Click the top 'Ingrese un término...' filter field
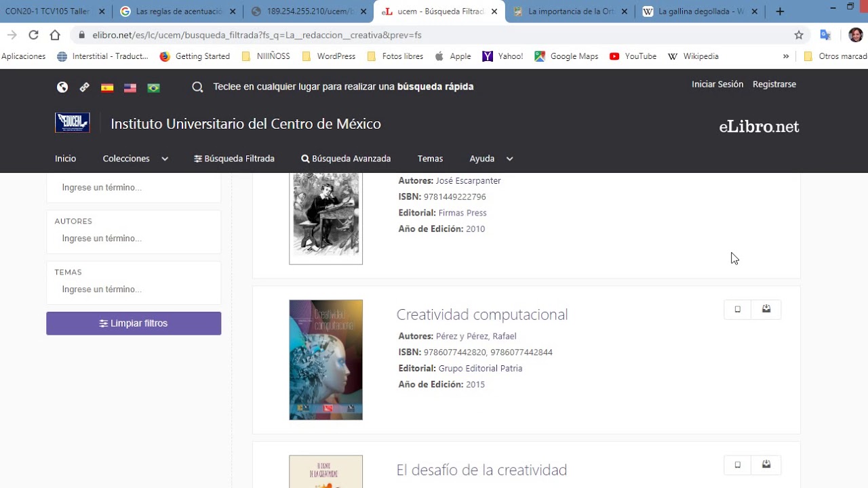This screenshot has width=868, height=488. pyautogui.click(x=134, y=188)
